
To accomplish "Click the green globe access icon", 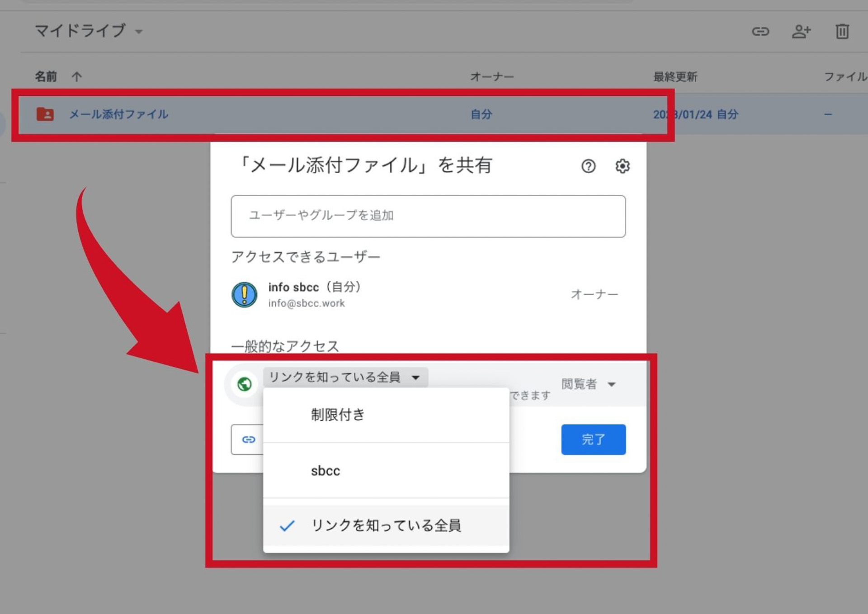I will click(245, 384).
